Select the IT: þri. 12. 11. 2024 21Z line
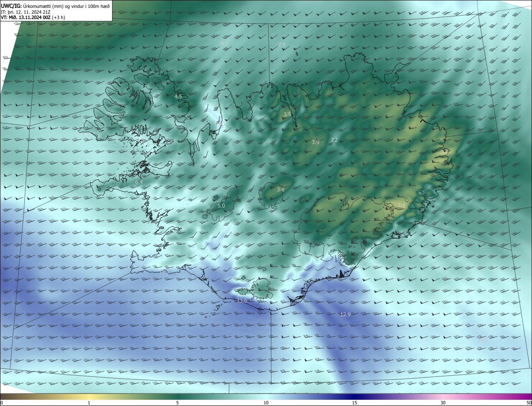The width and height of the screenshot is (532, 406). click(x=26, y=12)
